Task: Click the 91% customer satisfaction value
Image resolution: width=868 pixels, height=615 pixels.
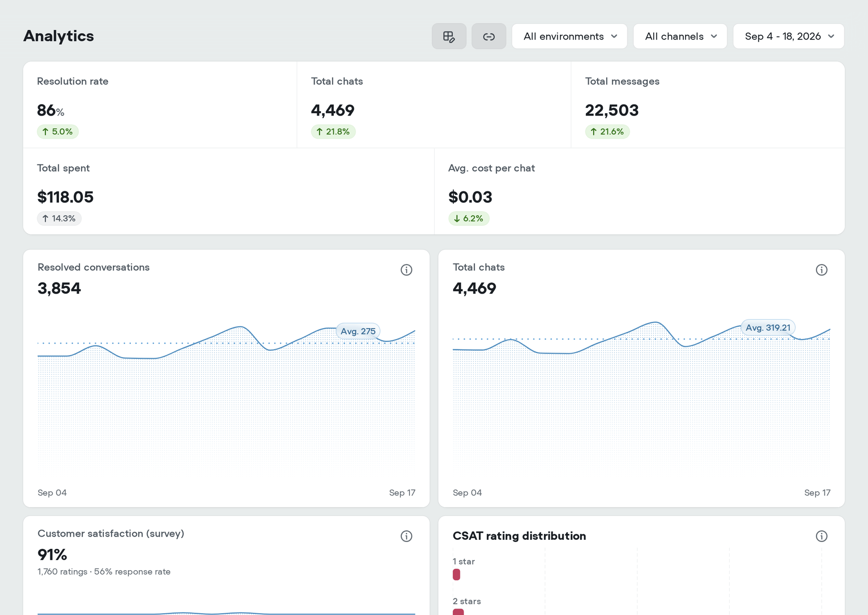Action: [x=52, y=554]
